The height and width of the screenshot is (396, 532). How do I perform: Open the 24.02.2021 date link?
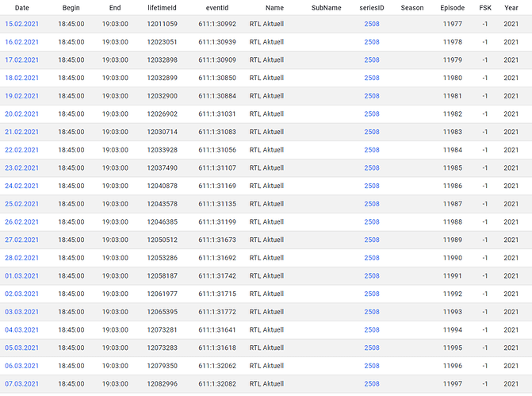tap(21, 186)
